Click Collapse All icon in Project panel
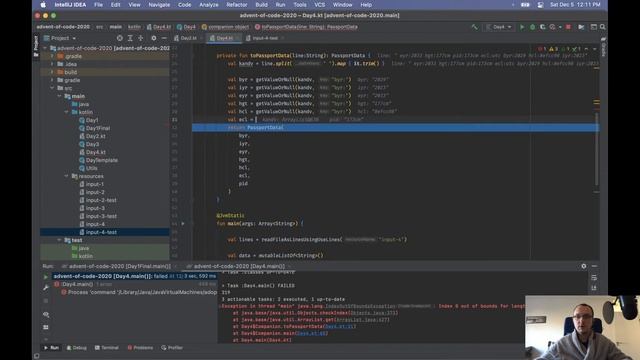 click(x=140, y=38)
